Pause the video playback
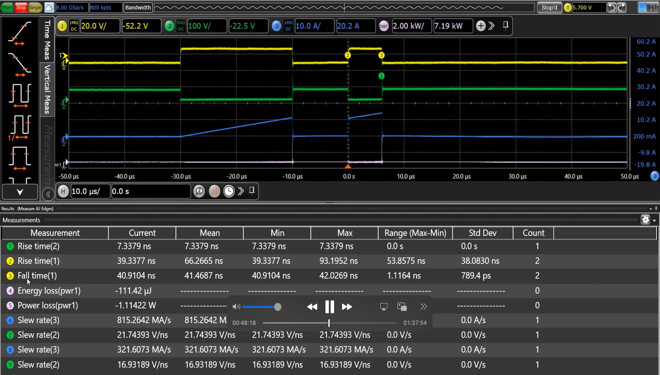The image size is (660, 375). [x=329, y=307]
